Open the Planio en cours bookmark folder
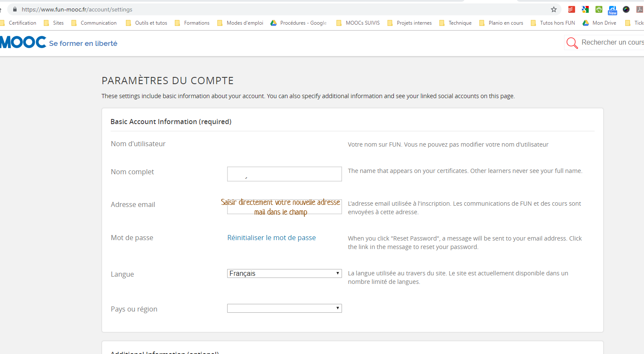The image size is (644, 354). [502, 23]
